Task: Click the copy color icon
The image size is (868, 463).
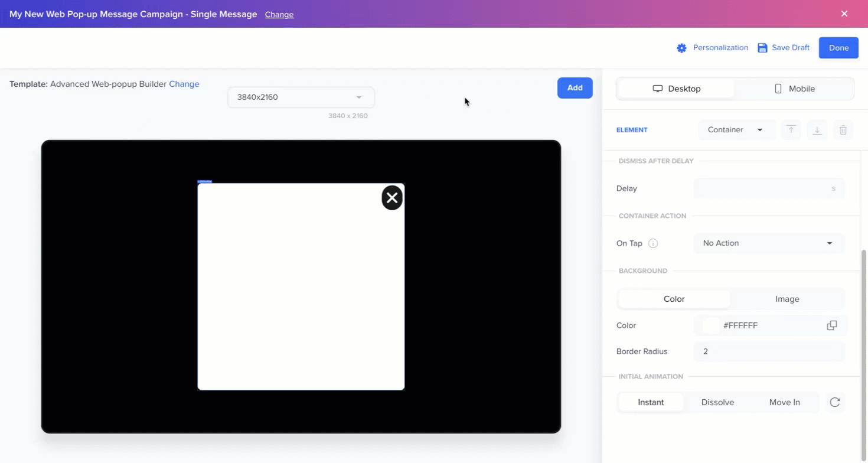Action: pos(832,325)
